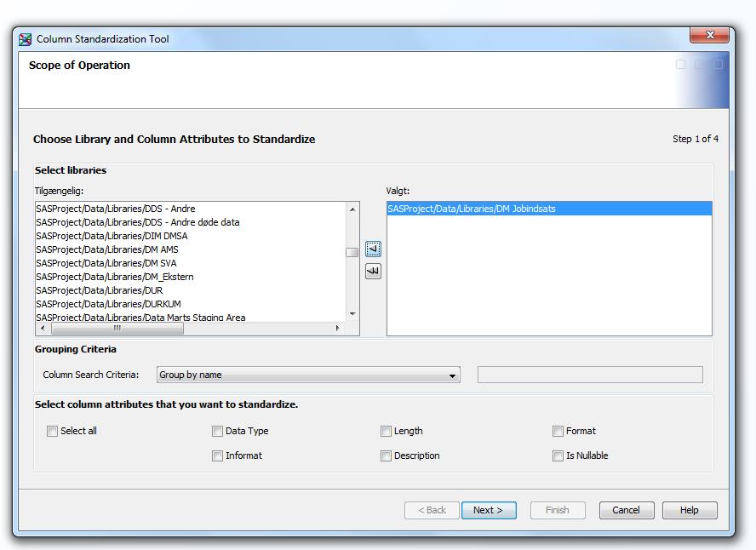Select the DIM DMSA library
This screenshot has width=756, height=550.
pos(191,236)
